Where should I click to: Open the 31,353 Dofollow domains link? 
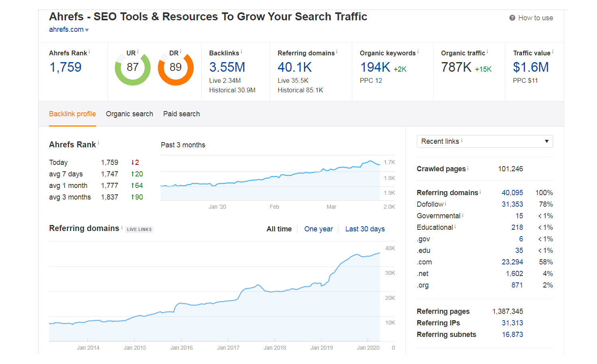[512, 204]
